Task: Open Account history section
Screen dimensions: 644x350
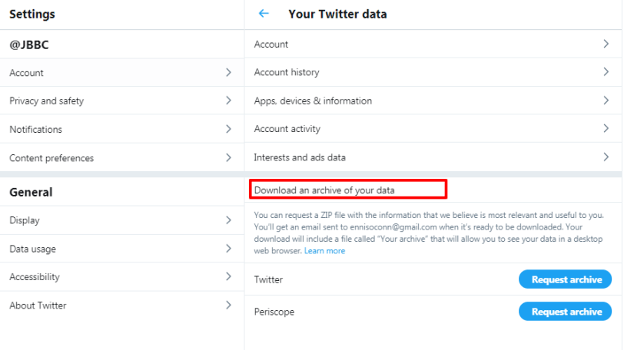Action: click(x=287, y=72)
